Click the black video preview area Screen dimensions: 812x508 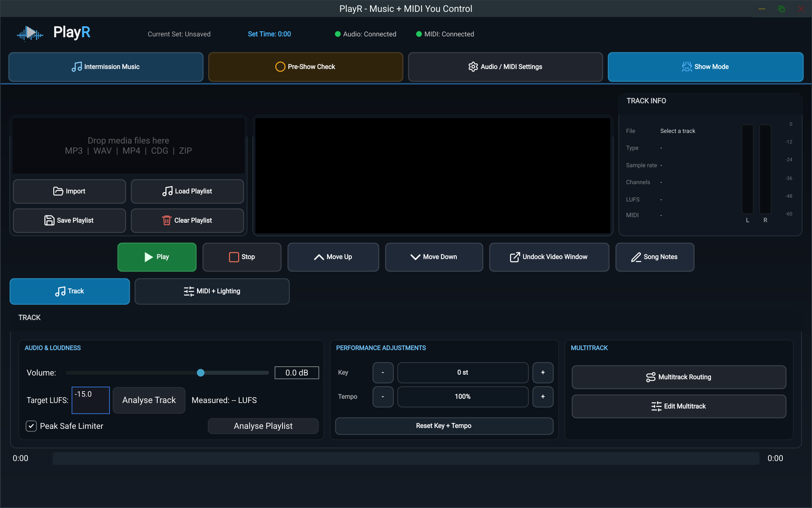pos(433,175)
